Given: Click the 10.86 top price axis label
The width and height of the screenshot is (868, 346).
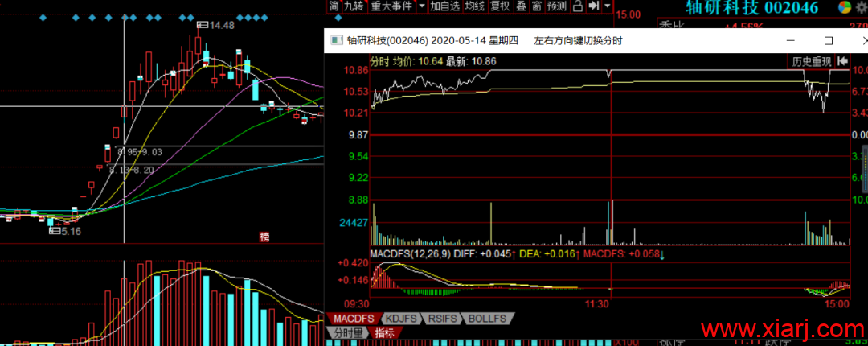Looking at the screenshot, I should (355, 71).
